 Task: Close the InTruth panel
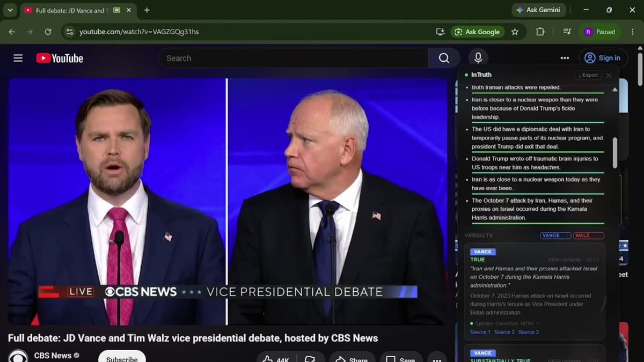[609, 75]
